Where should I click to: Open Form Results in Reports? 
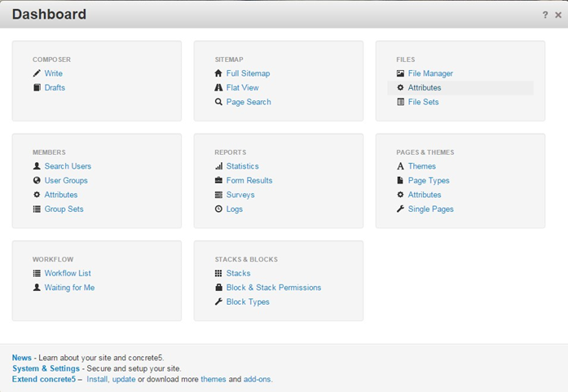(x=249, y=180)
